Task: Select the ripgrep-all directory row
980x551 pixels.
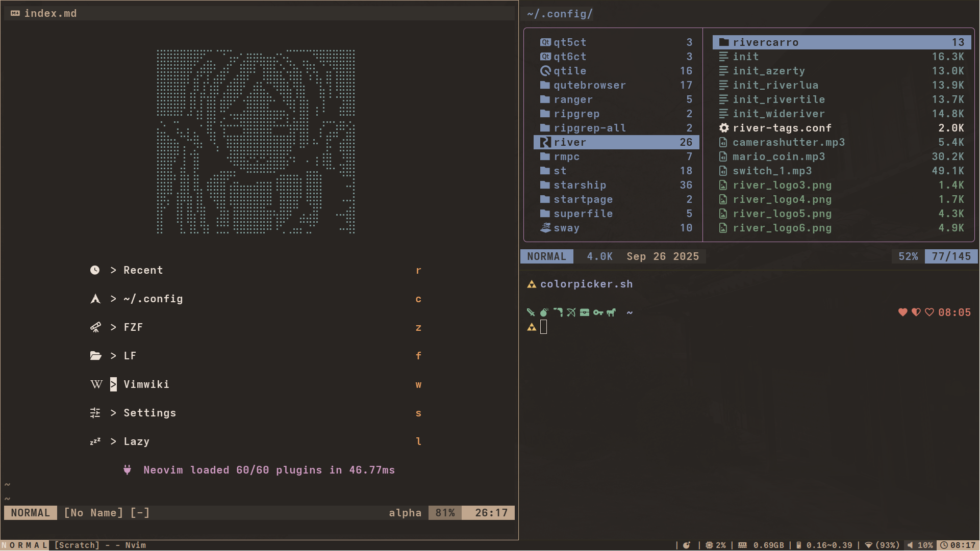Action: [616, 128]
